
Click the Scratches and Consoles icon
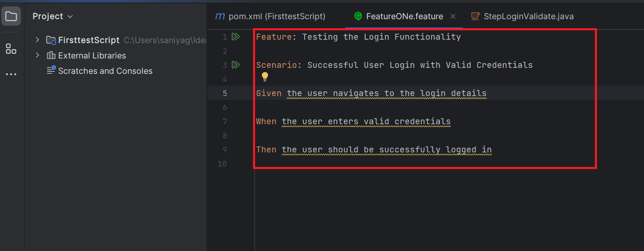(x=51, y=70)
